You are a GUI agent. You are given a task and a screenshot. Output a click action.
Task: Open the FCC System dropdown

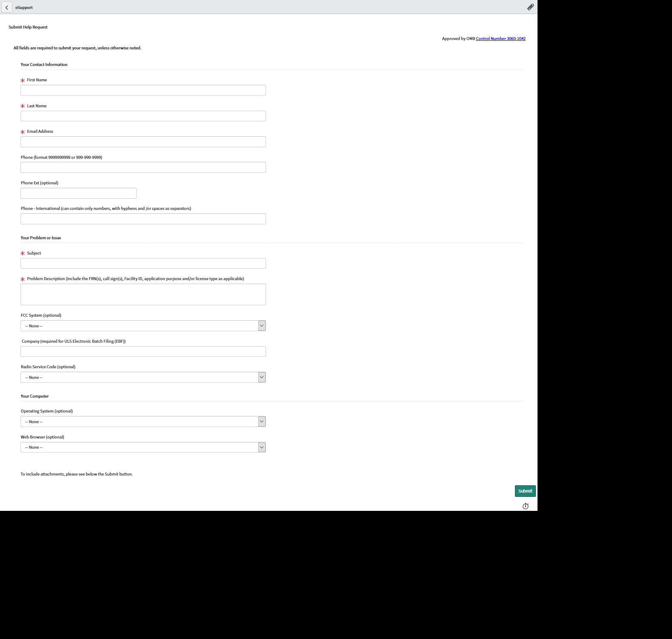[x=143, y=326]
